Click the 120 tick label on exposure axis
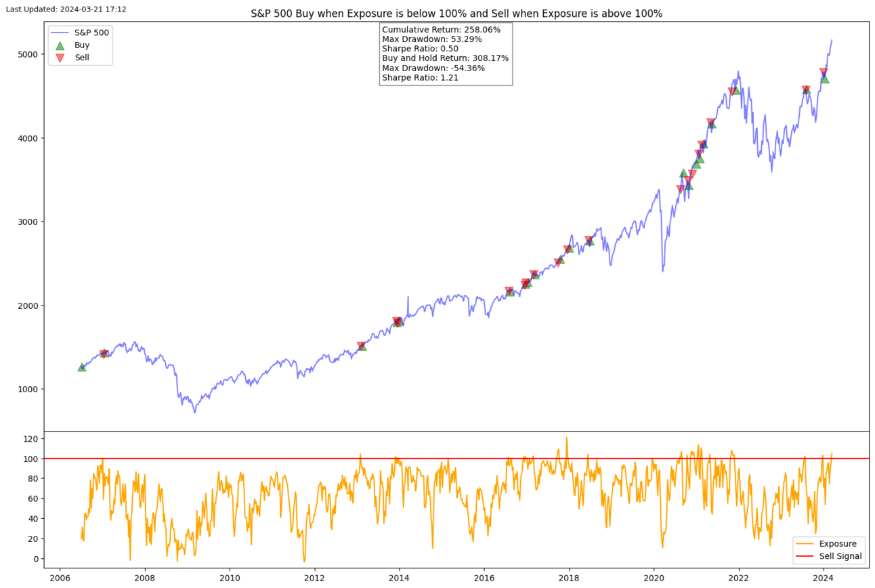The image size is (875, 588). [30, 439]
